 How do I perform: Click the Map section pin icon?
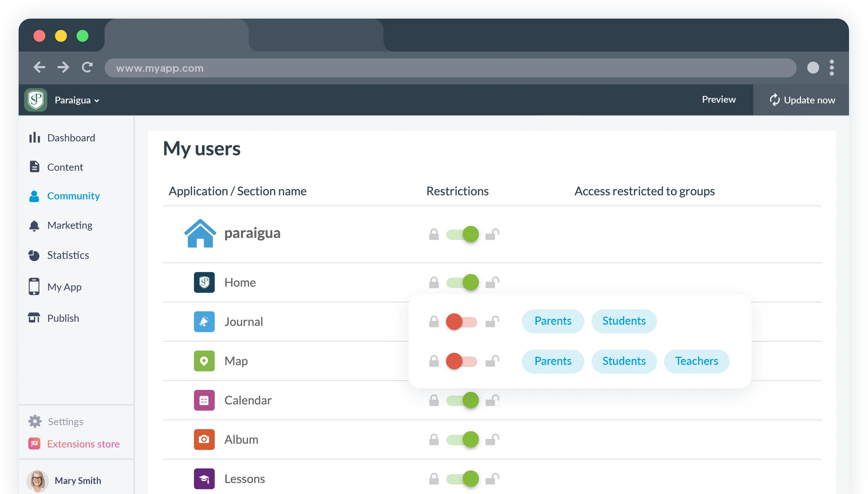click(x=204, y=361)
